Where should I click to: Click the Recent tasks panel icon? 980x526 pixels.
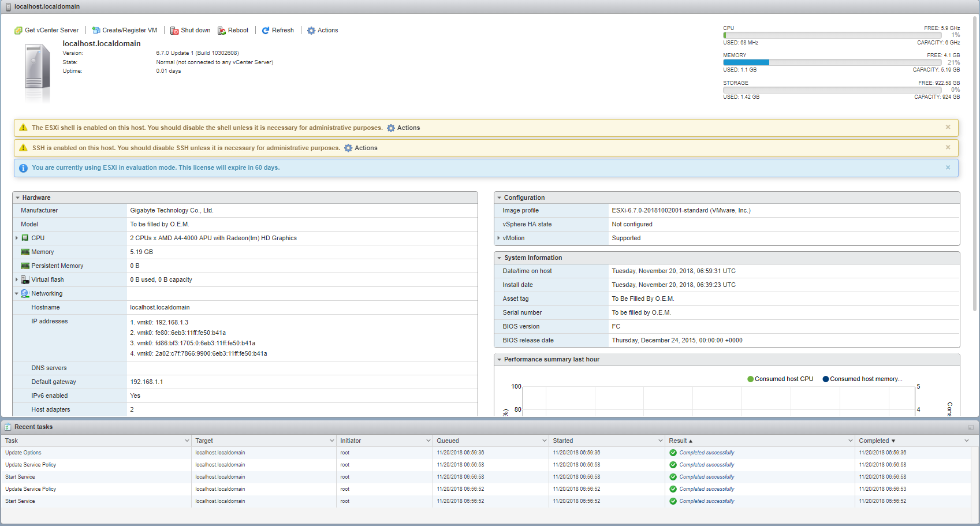point(8,427)
